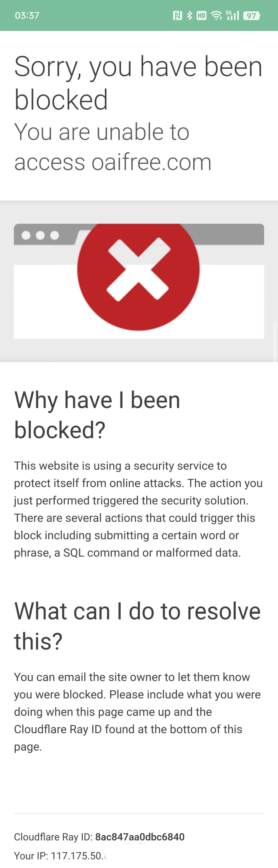
Task: Click the 'Why have I been blocked?' heading
Action: pyautogui.click(x=97, y=415)
